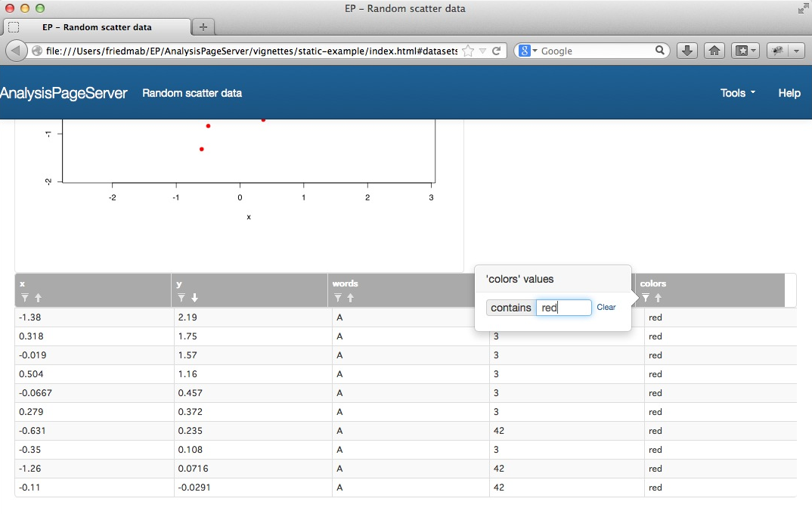Sort the colors column with arrow icon
Screen dimensions: 812x514
[x=658, y=298]
